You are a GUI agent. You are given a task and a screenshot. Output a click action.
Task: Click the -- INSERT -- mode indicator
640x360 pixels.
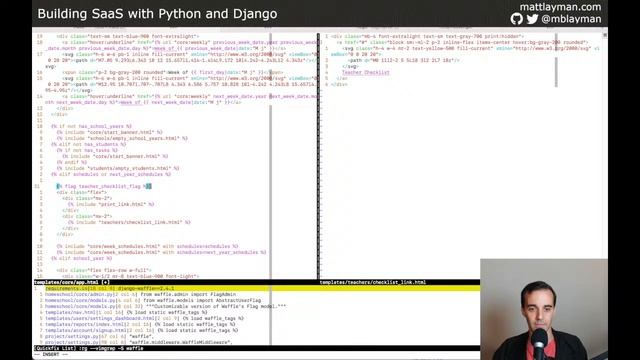(51, 354)
